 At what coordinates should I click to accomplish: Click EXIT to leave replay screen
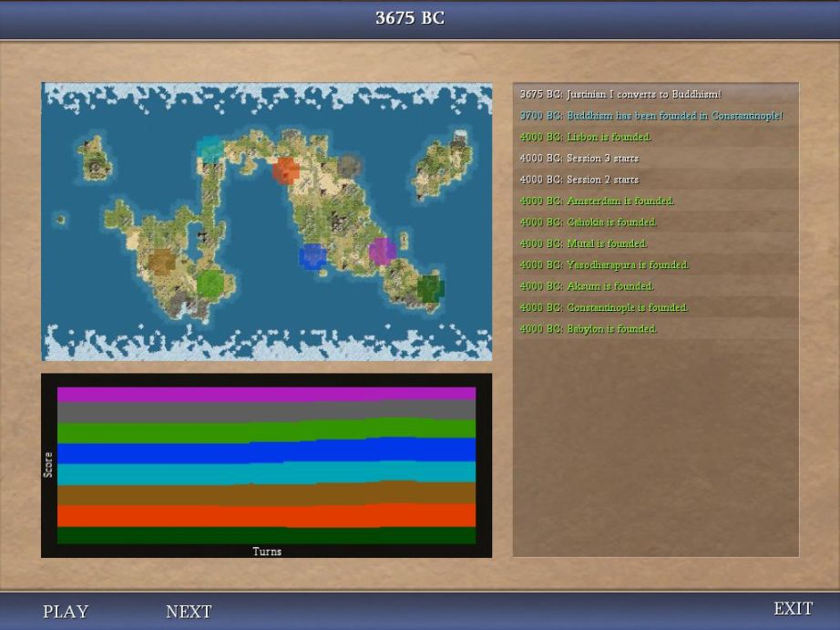(793, 609)
